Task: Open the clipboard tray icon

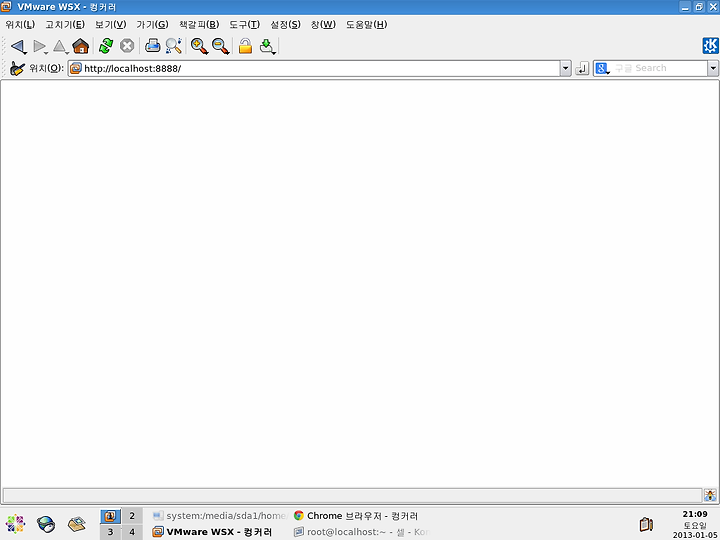Action: [x=646, y=524]
